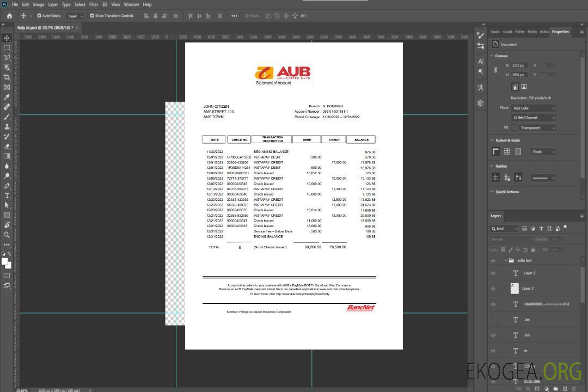
Task: Open the Window menu
Action: click(131, 4)
